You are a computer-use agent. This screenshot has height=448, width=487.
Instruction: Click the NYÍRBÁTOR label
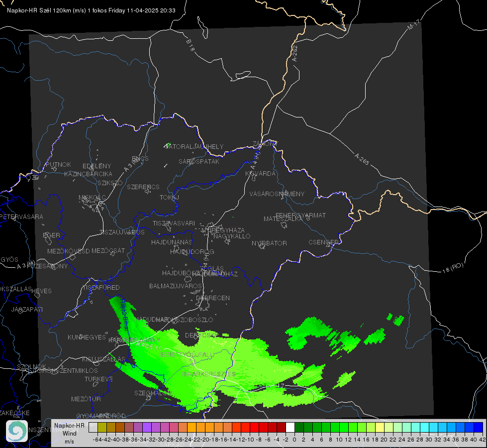pyautogui.click(x=269, y=243)
